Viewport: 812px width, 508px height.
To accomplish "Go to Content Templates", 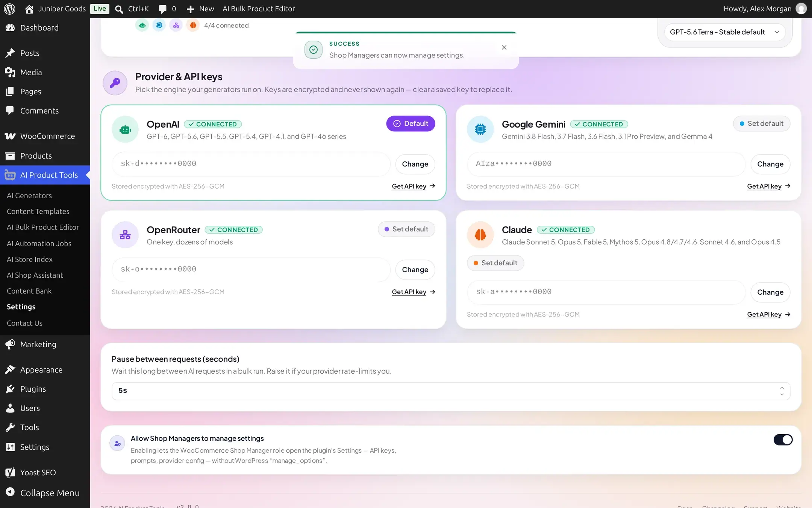I will click(38, 211).
